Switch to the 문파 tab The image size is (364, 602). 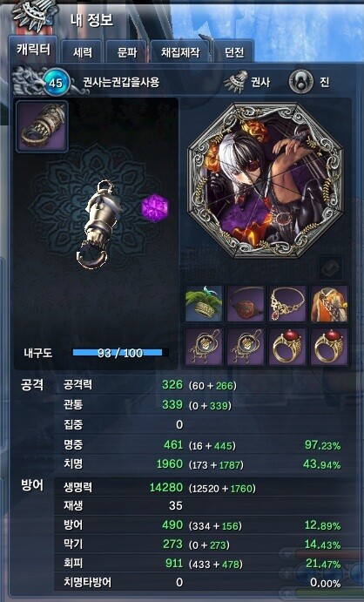pos(126,51)
